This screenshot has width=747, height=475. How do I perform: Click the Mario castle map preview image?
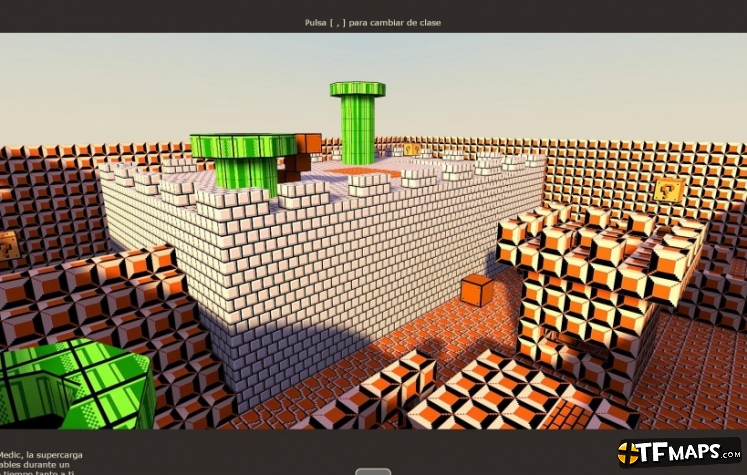(374, 231)
